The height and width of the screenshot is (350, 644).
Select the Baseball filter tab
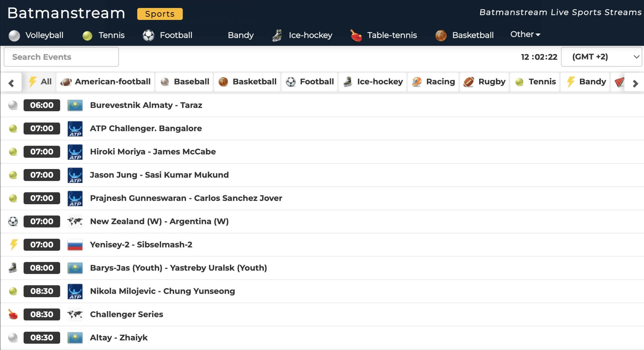coord(185,82)
